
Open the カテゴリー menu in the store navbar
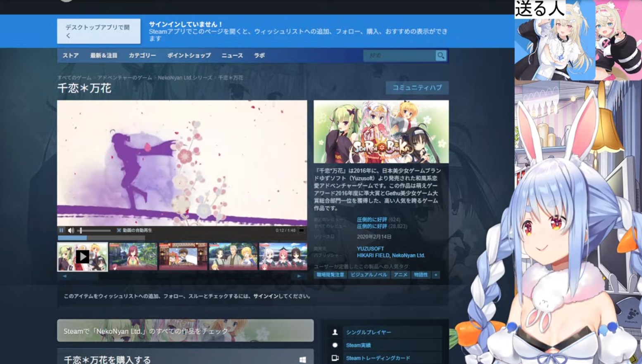[142, 55]
